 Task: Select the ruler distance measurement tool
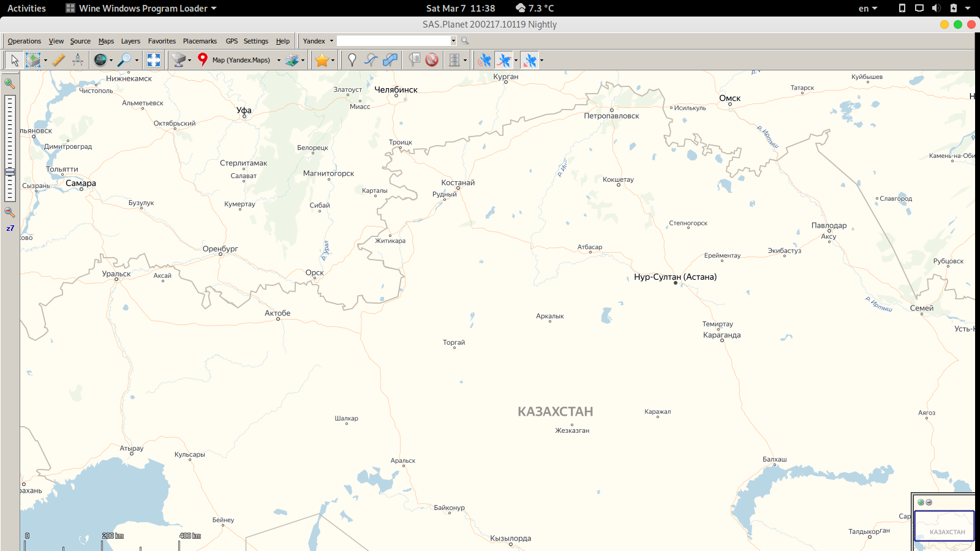click(58, 60)
